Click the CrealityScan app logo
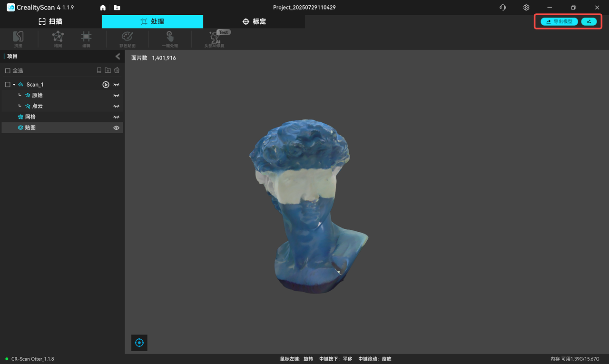 point(10,8)
